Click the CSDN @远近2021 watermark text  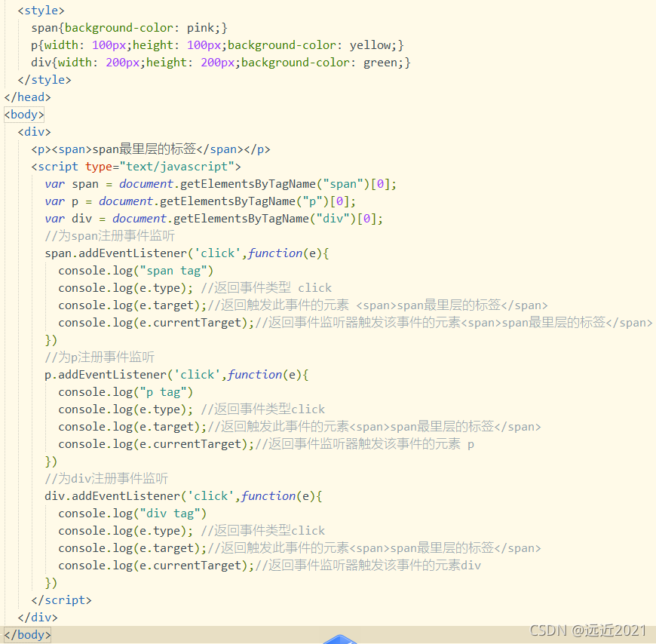[587, 630]
